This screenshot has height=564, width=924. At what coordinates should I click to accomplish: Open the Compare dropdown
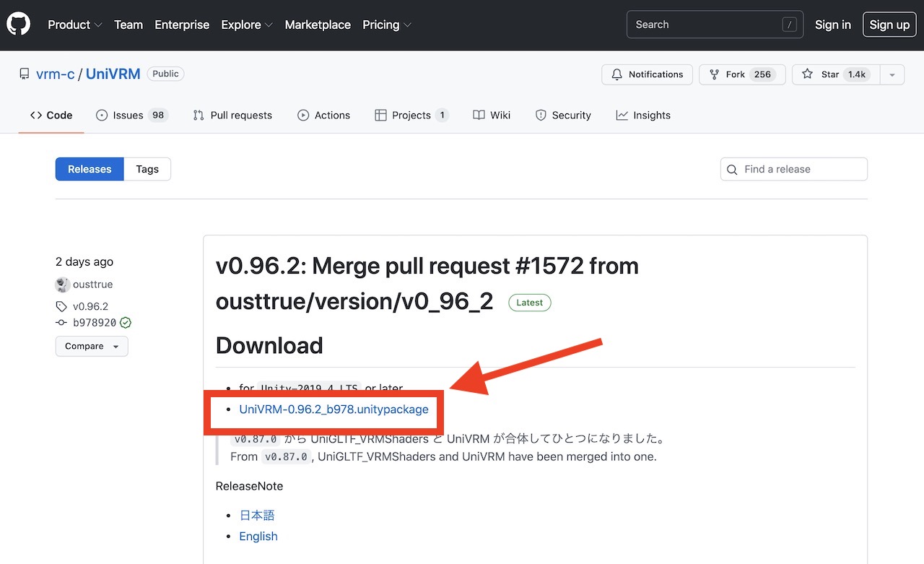click(x=92, y=346)
